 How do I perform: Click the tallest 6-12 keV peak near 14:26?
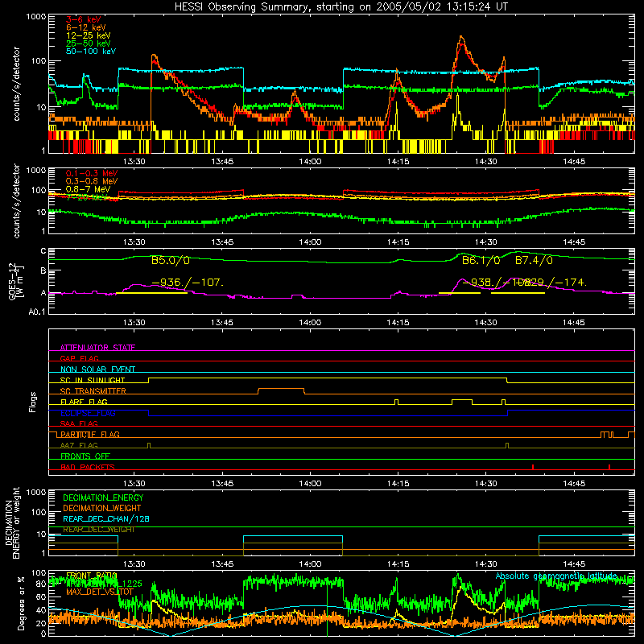pos(461,37)
